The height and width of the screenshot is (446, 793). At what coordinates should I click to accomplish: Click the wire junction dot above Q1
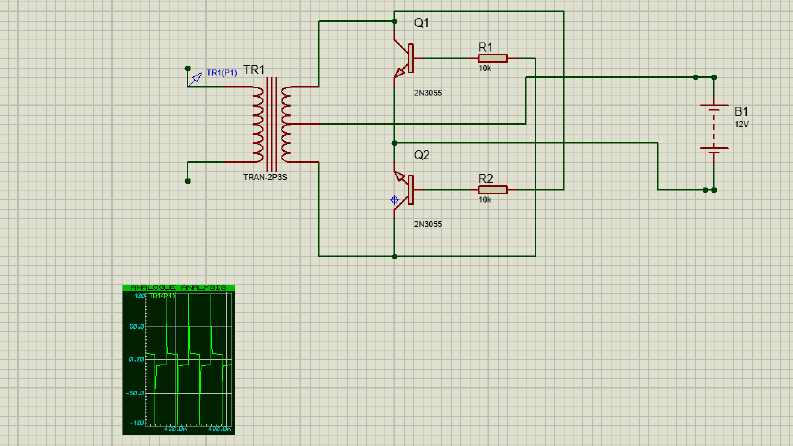click(x=394, y=21)
